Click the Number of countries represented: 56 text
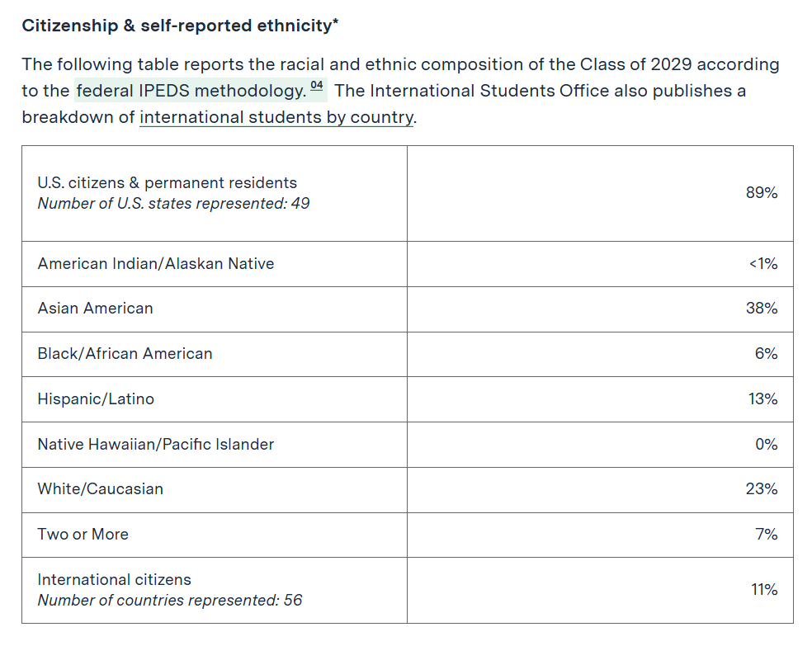Viewport: 812px width, 646px height. (170, 601)
